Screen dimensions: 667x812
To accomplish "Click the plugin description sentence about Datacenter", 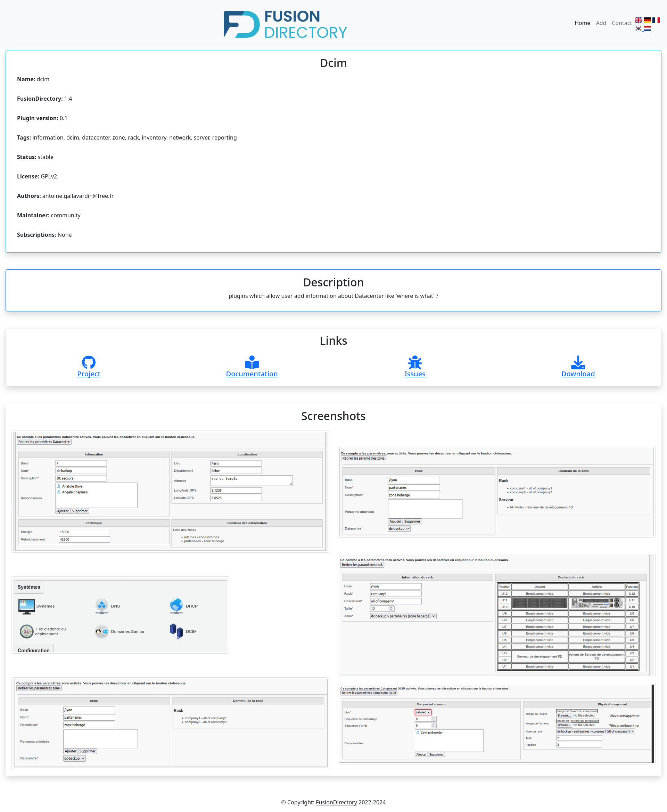I will [x=333, y=296].
